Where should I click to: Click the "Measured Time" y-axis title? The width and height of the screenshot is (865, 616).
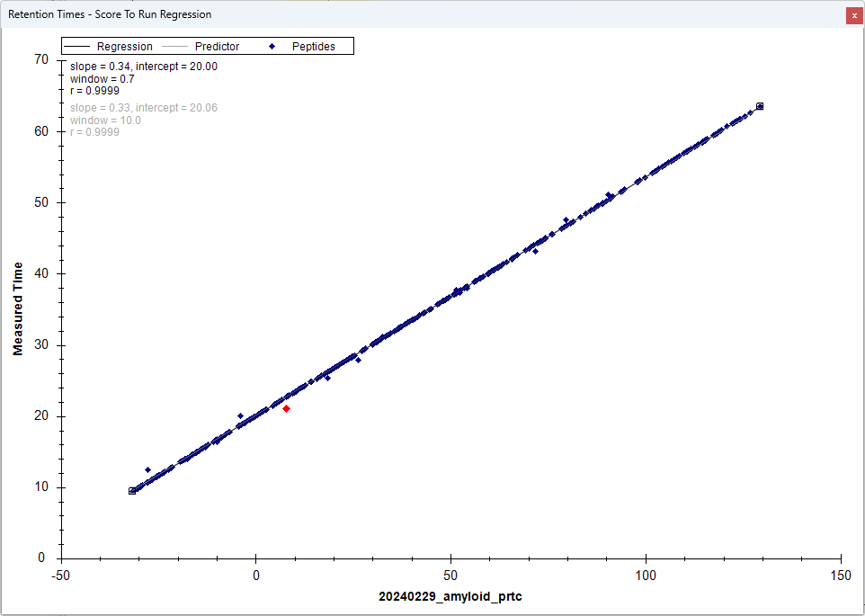pyautogui.click(x=18, y=308)
